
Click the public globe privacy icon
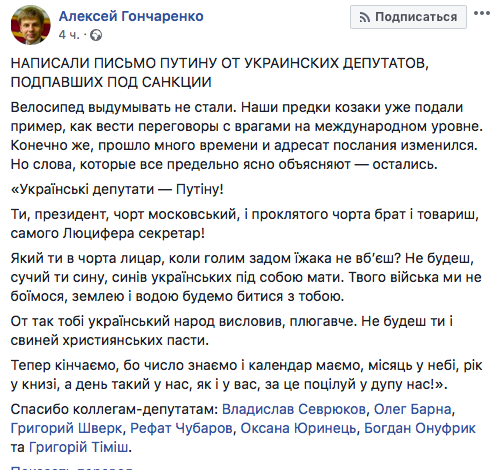coord(96,35)
